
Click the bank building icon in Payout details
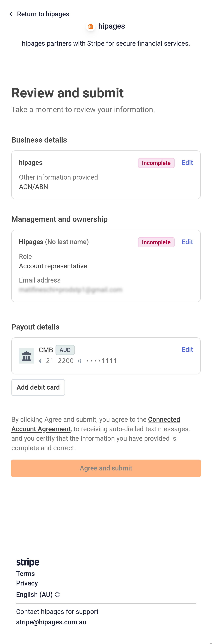pyautogui.click(x=26, y=356)
